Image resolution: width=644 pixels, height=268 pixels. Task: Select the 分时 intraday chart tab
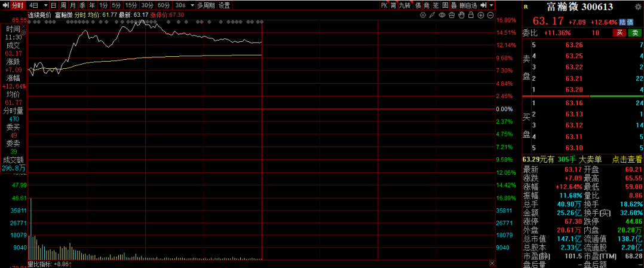pos(17,5)
